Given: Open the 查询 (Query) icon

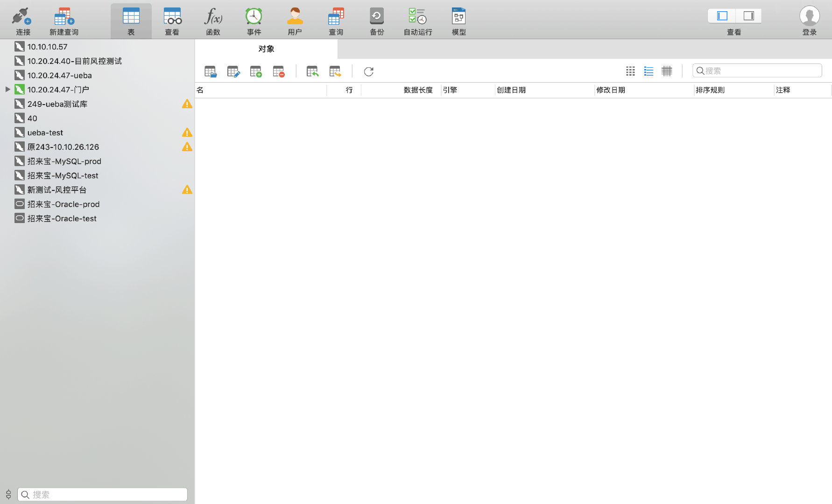Looking at the screenshot, I should [336, 17].
